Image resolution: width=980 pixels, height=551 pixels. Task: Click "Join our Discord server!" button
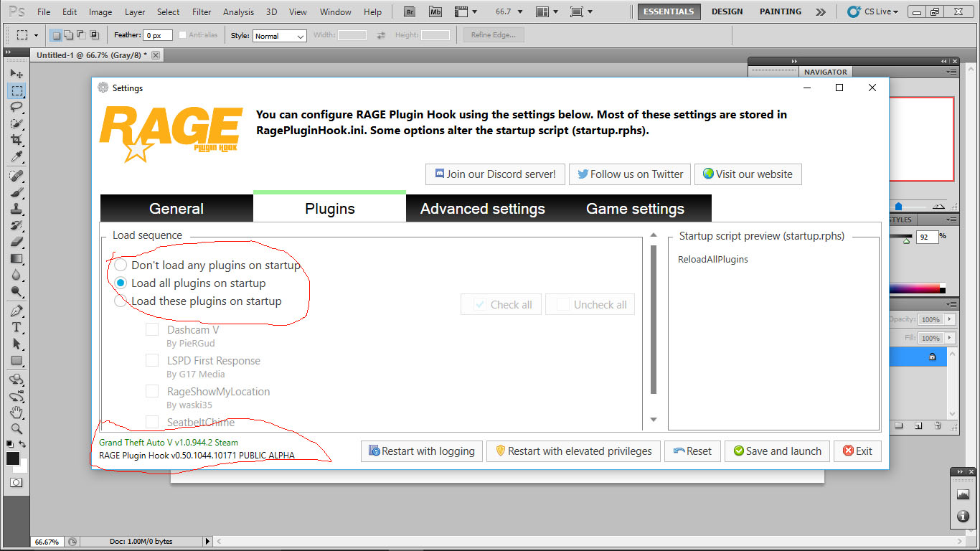[495, 174]
